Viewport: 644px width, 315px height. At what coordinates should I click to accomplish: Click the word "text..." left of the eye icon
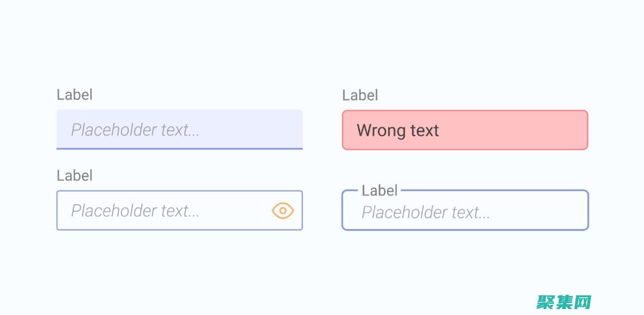(x=180, y=211)
